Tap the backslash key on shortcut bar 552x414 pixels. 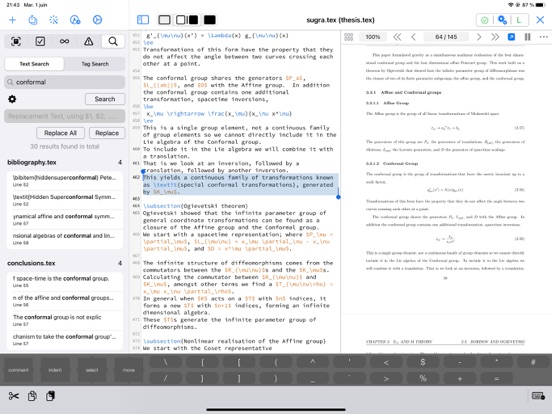165,362
